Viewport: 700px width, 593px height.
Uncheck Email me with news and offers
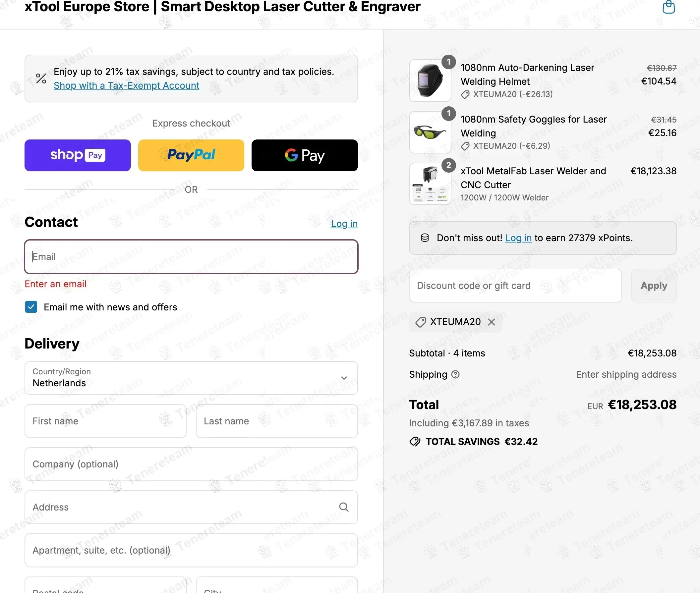pos(31,307)
